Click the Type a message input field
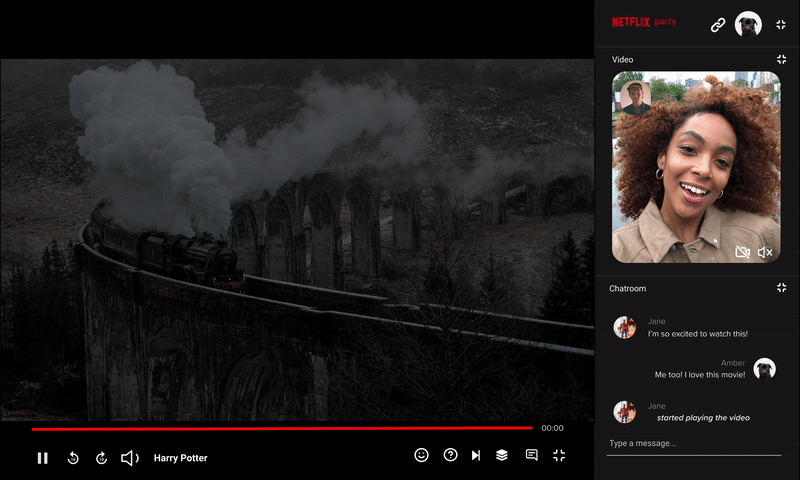The width and height of the screenshot is (800, 480). (x=694, y=444)
